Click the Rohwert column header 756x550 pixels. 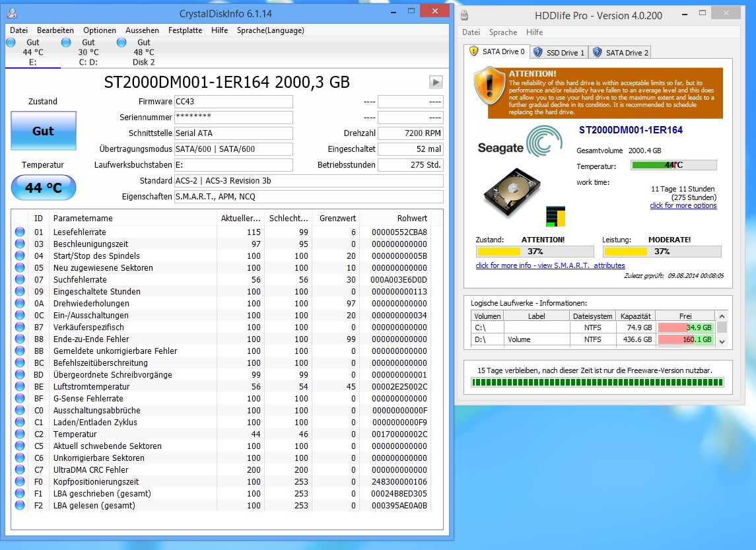[395, 219]
